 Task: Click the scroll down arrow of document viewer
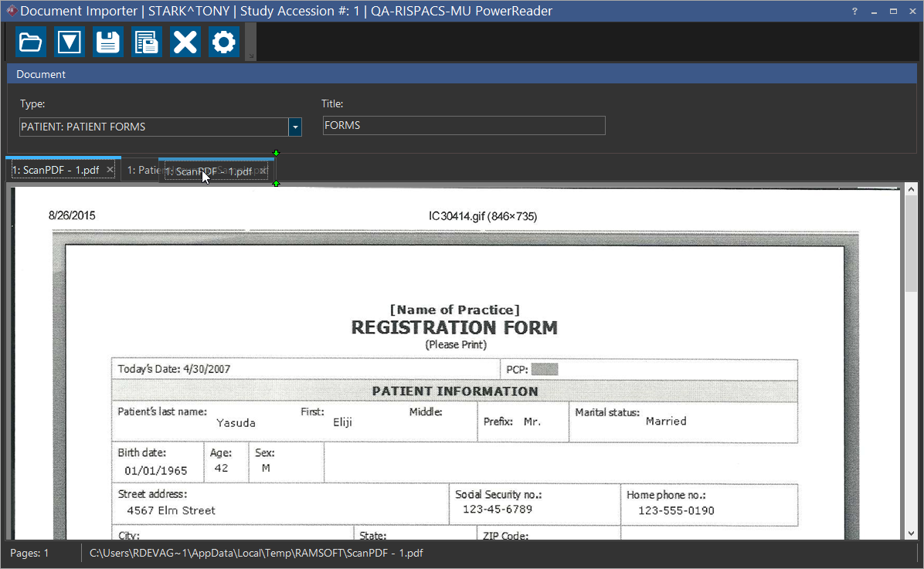point(910,533)
